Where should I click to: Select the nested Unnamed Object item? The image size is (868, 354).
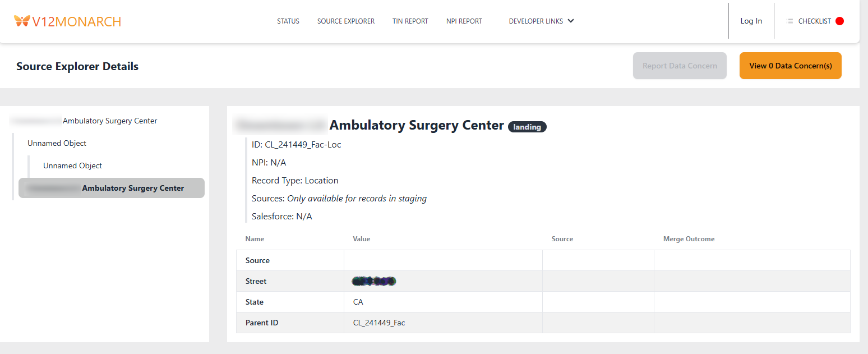pos(72,165)
